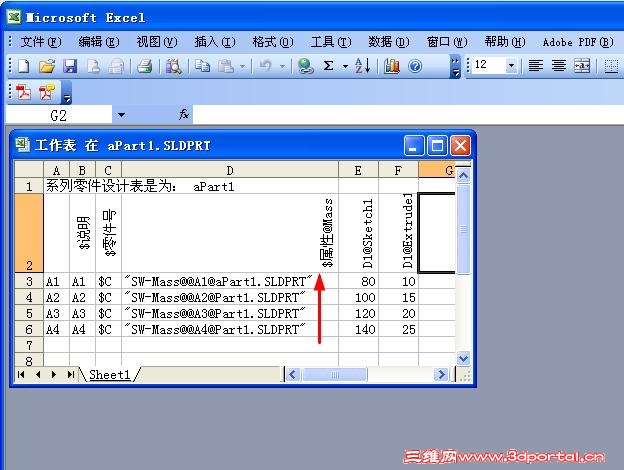Image resolution: width=624 pixels, height=470 pixels.
Task: Open the 数据(D) menu
Action: tap(389, 42)
